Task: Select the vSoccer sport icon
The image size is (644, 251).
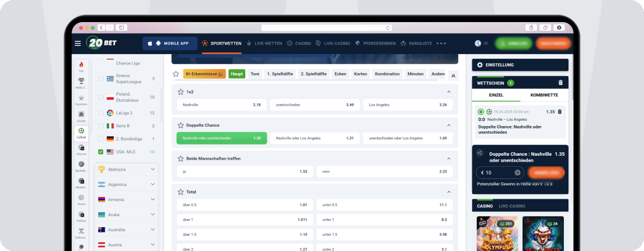Action: click(x=81, y=148)
